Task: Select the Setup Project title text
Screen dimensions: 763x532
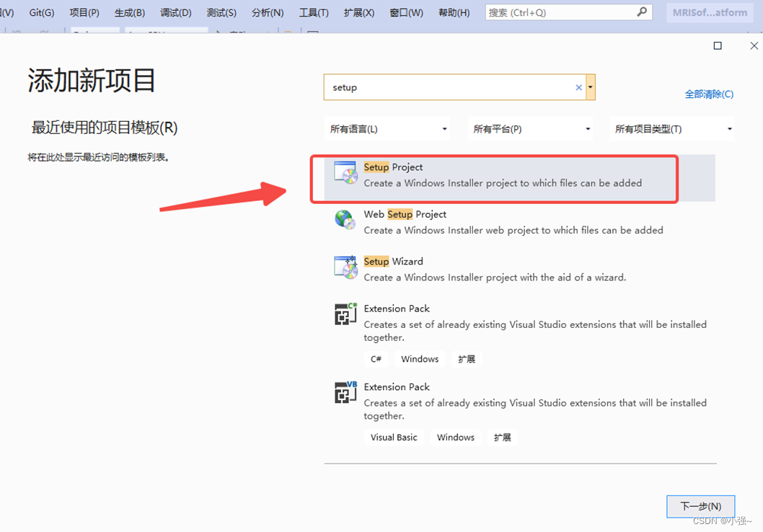Action: [393, 167]
